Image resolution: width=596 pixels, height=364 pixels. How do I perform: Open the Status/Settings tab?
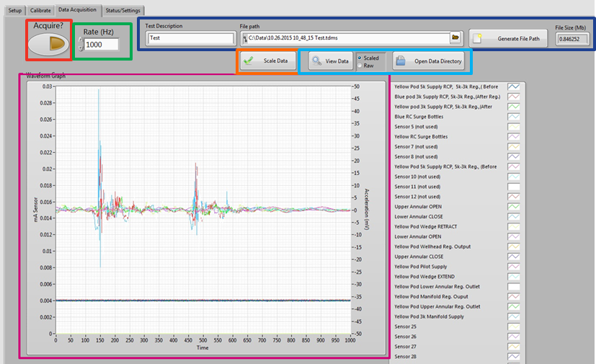pyautogui.click(x=123, y=11)
